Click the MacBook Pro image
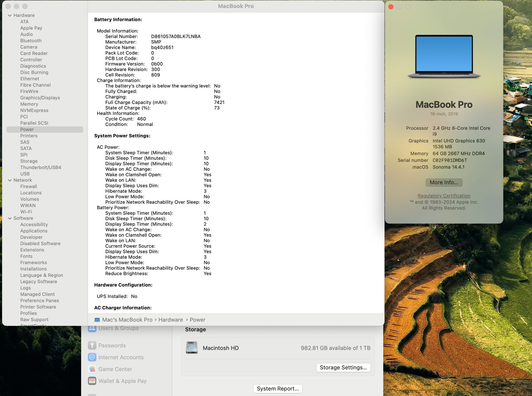Image resolution: width=532 pixels, height=396 pixels. [x=444, y=57]
